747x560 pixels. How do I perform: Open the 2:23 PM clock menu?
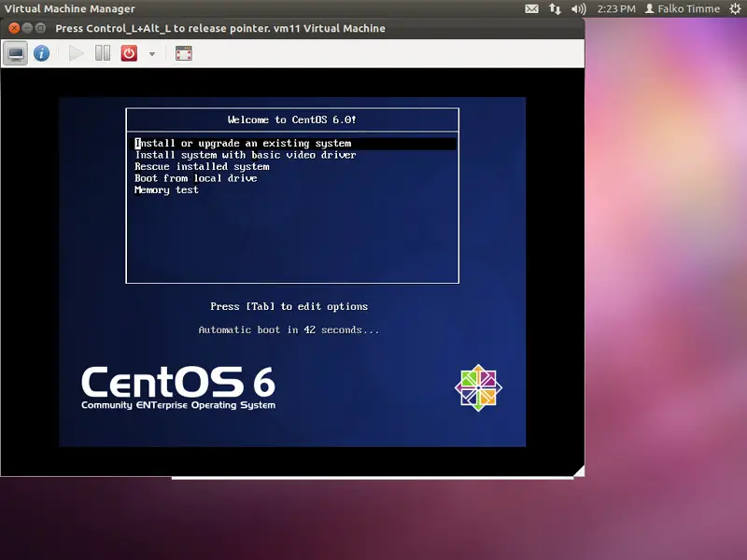click(616, 8)
